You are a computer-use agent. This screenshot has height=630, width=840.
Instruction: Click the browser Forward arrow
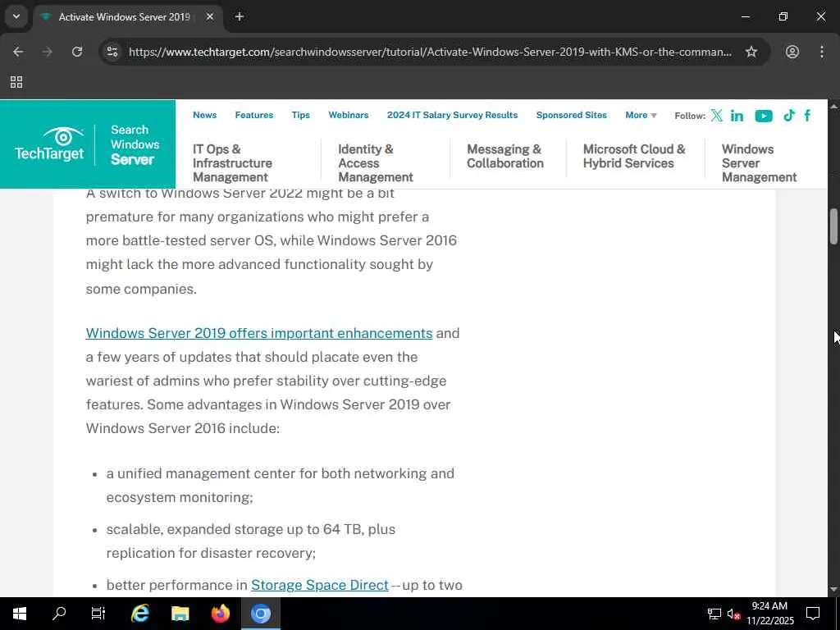[48, 52]
